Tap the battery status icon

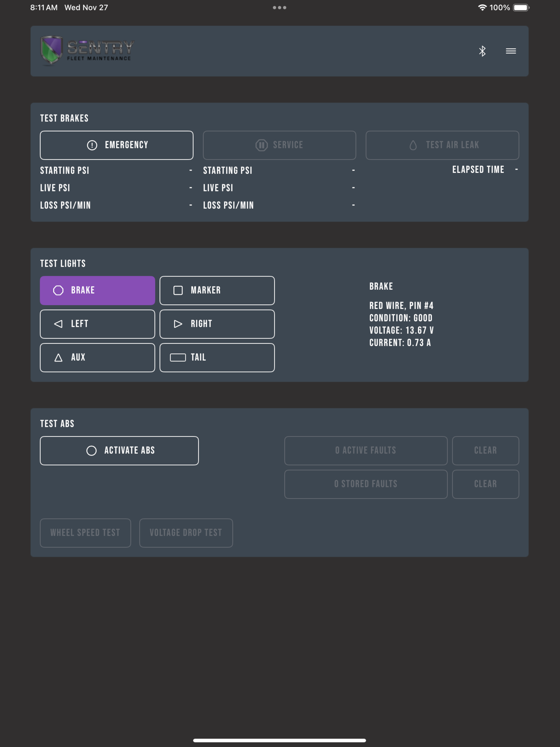tap(521, 7)
